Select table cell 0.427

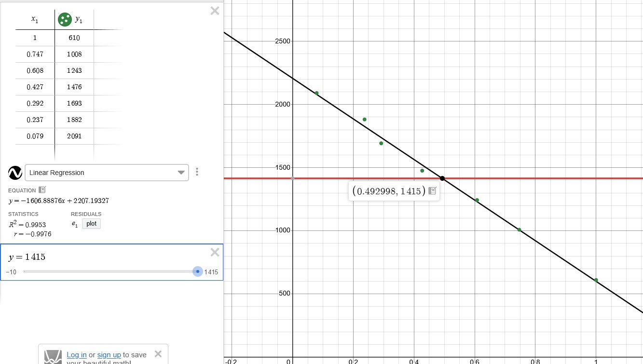[x=35, y=87]
